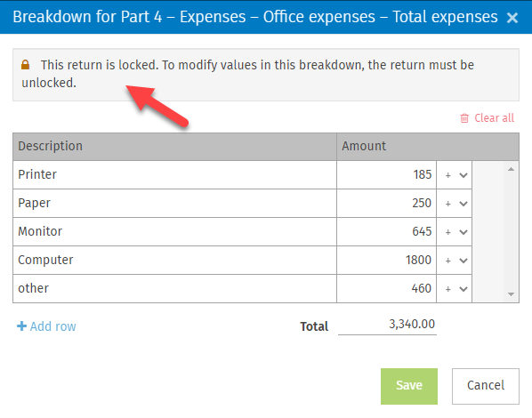Click the plus icon in the Paper row
Viewport: 532px width, 418px height.
(447, 204)
